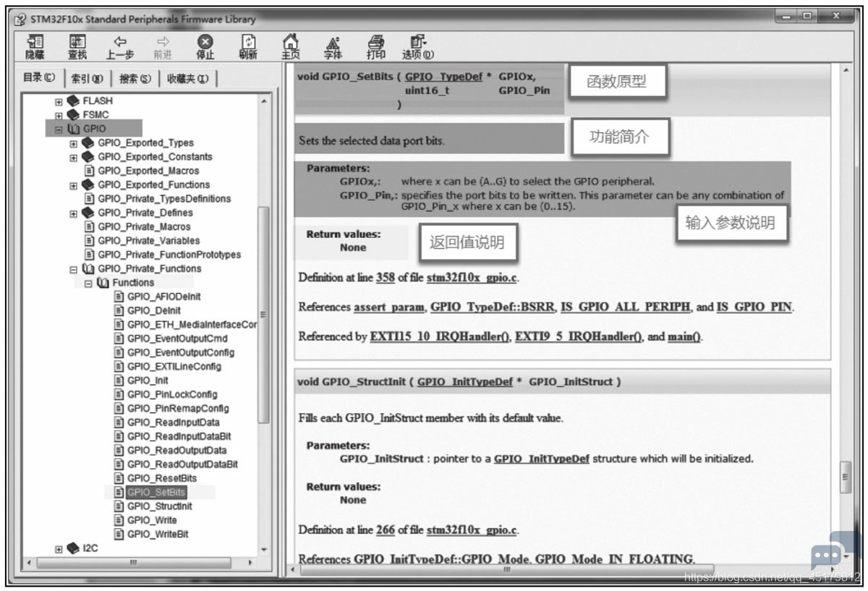This screenshot has width=868, height=591.
Task: Click the application icon in the title bar
Action: coord(20,19)
